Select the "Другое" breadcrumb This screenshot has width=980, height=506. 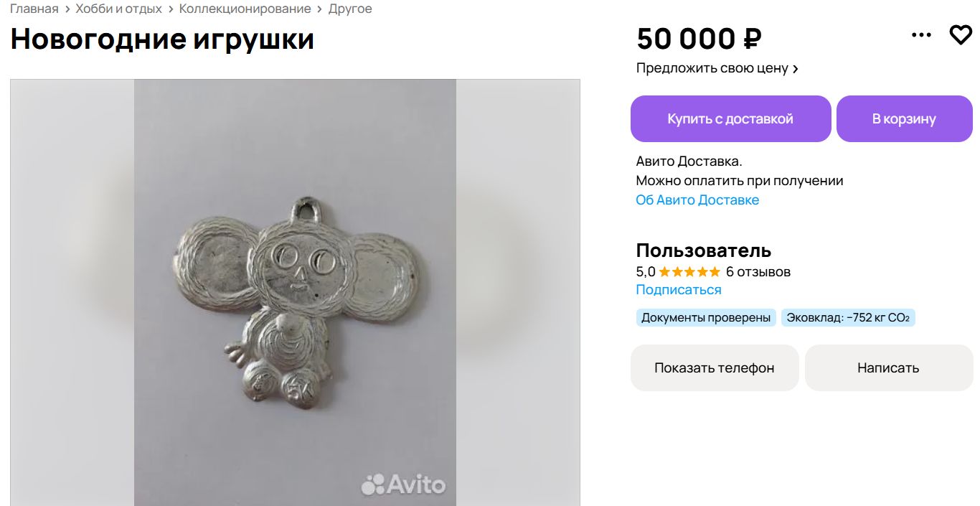350,9
